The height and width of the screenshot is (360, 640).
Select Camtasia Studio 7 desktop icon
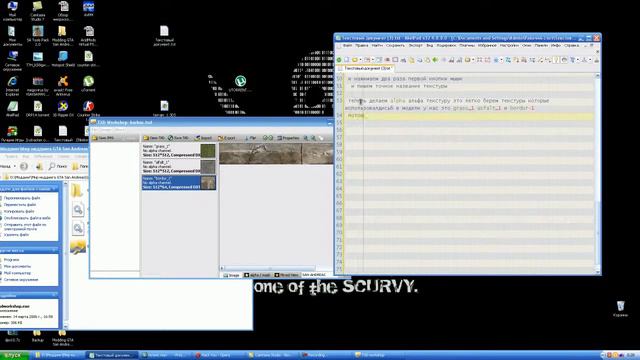tap(38, 11)
